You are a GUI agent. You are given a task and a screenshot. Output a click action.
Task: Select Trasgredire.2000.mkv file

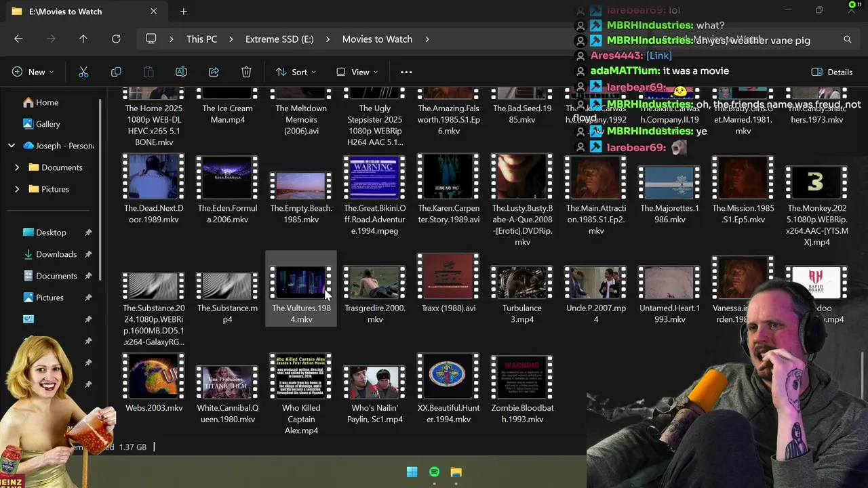[375, 295]
